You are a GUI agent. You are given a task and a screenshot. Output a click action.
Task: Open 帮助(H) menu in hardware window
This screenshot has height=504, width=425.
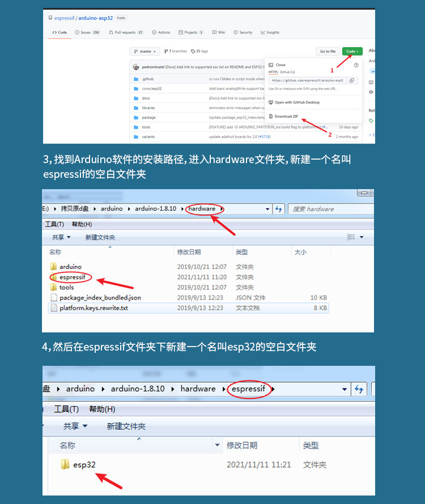pyautogui.click(x=82, y=224)
